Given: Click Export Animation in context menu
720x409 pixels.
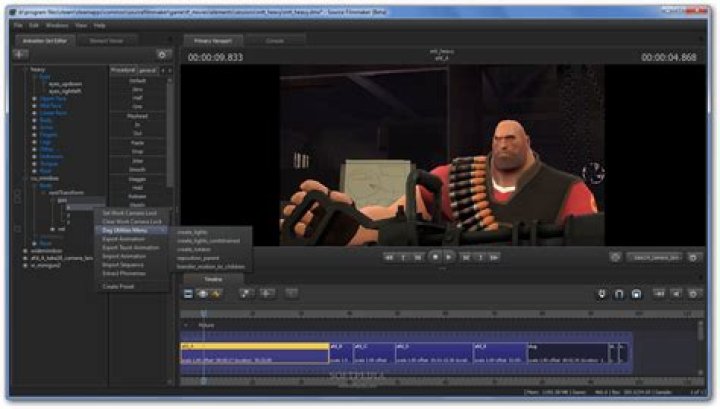Looking at the screenshot, I should tap(124, 239).
